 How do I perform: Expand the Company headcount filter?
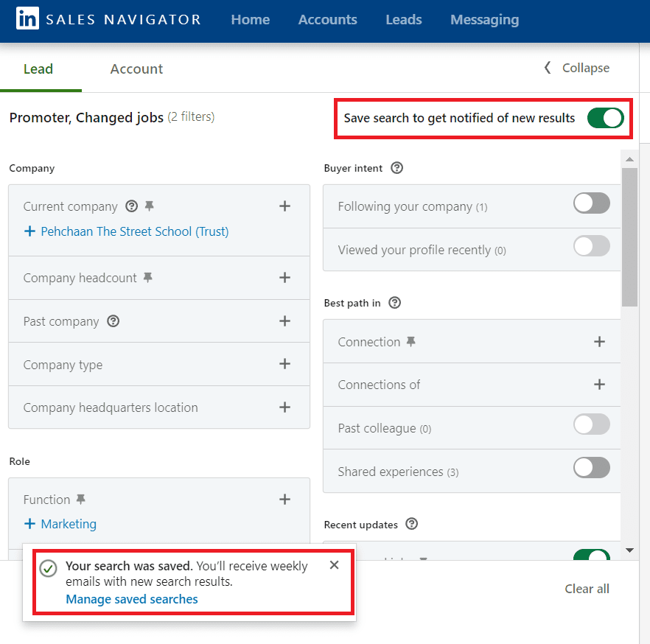[284, 278]
